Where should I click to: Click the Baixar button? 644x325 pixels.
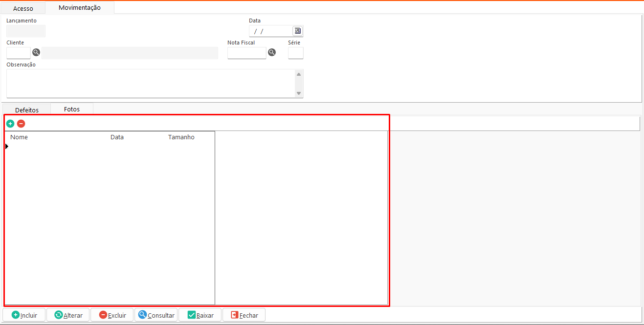(x=200, y=315)
